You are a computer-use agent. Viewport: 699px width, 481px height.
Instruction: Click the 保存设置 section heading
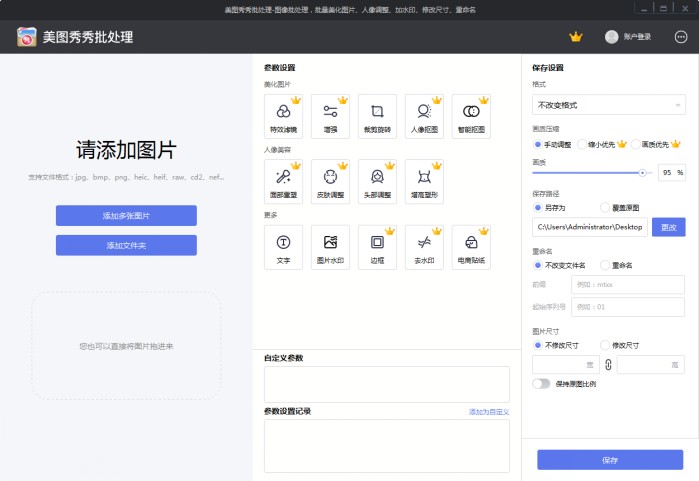click(548, 68)
